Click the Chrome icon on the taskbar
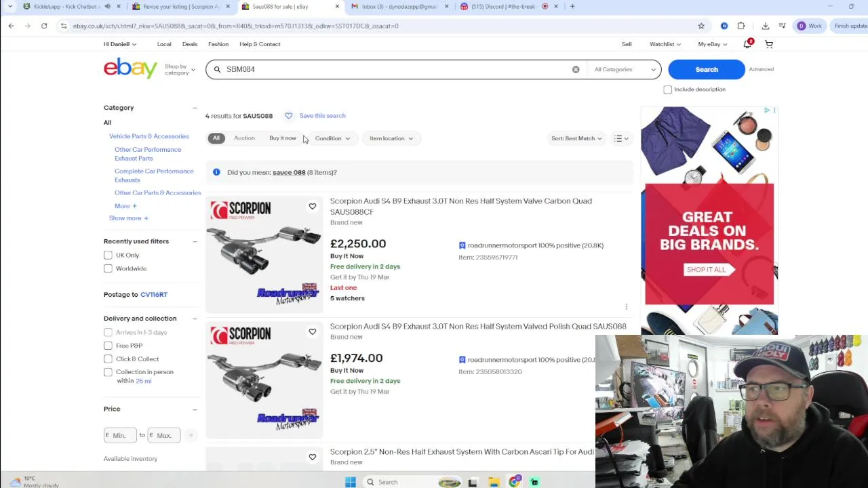The height and width of the screenshot is (488, 868). click(x=515, y=482)
